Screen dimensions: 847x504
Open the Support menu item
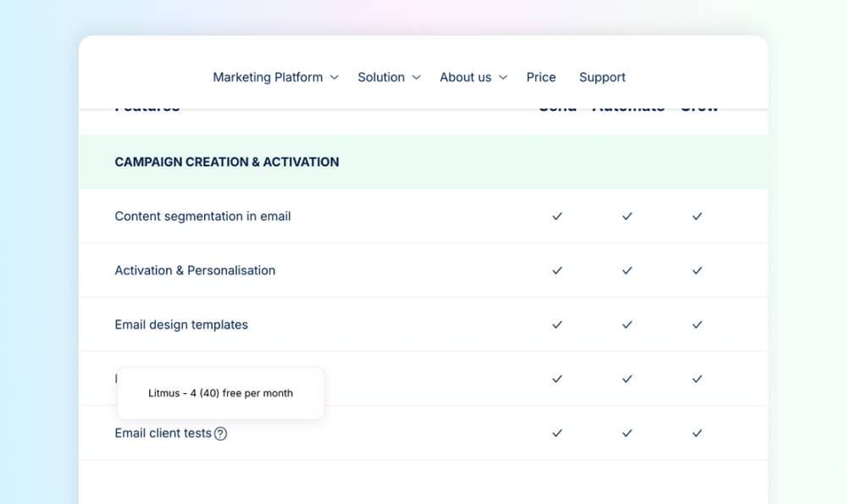coord(602,77)
